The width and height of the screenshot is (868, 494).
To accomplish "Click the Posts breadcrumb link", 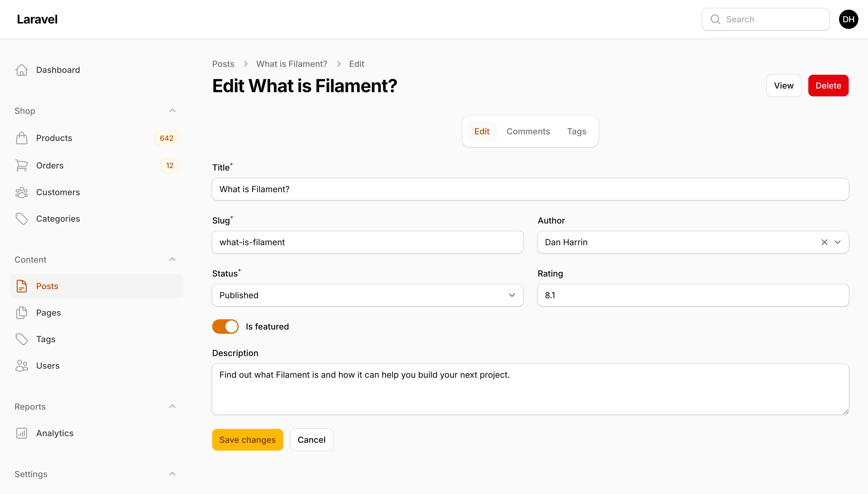I will click(x=223, y=64).
